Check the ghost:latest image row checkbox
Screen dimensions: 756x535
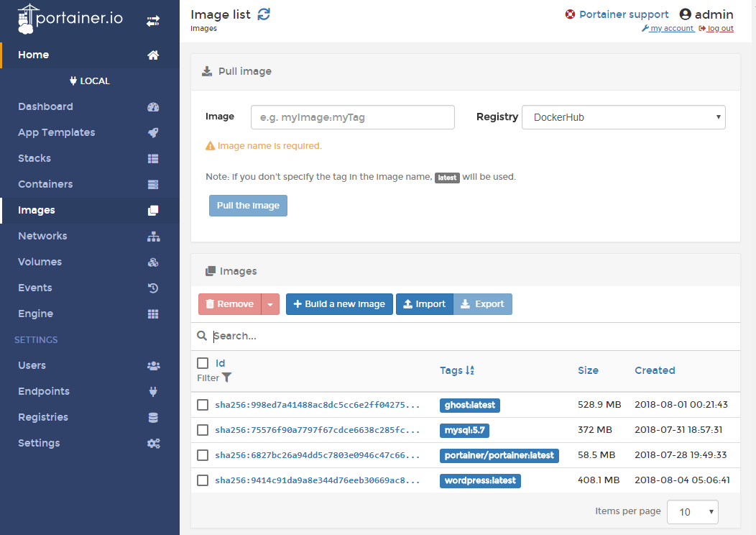click(x=203, y=405)
